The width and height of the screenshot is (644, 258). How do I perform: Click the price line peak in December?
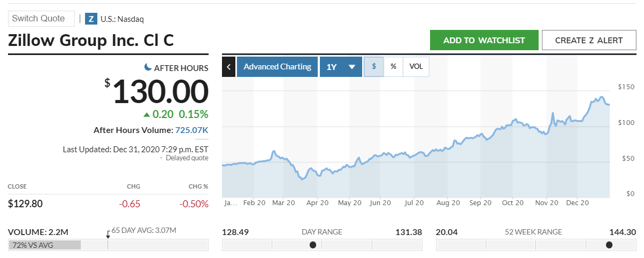coord(602,97)
